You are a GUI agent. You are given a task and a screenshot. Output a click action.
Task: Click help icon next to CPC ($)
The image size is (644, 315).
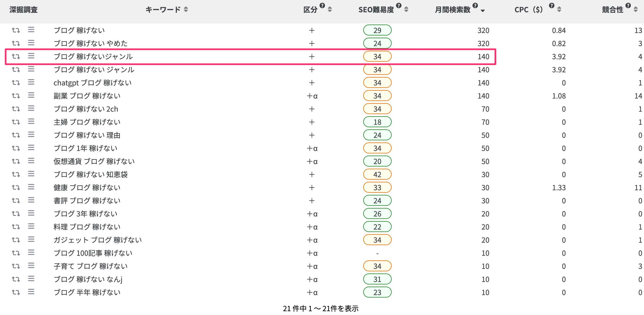coord(552,5)
